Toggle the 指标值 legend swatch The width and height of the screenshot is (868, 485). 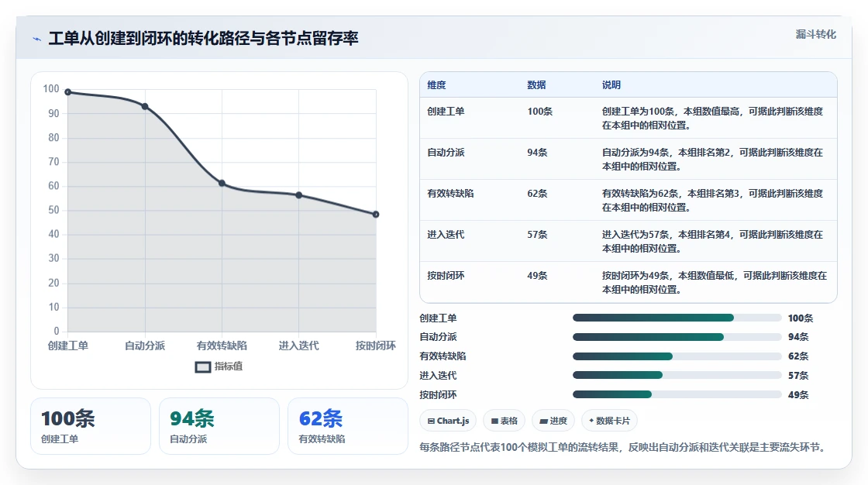click(x=203, y=366)
